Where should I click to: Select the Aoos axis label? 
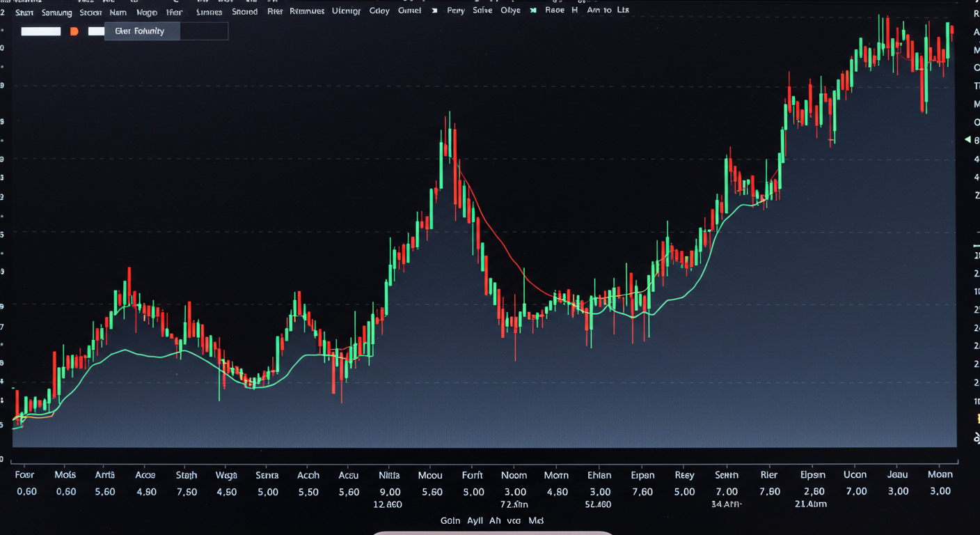coord(145,475)
